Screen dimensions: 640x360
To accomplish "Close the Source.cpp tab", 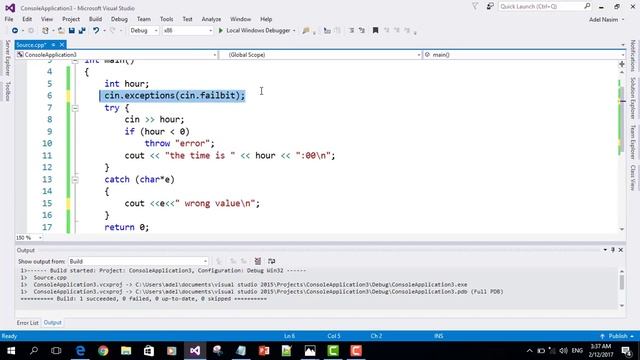I will (x=62, y=45).
